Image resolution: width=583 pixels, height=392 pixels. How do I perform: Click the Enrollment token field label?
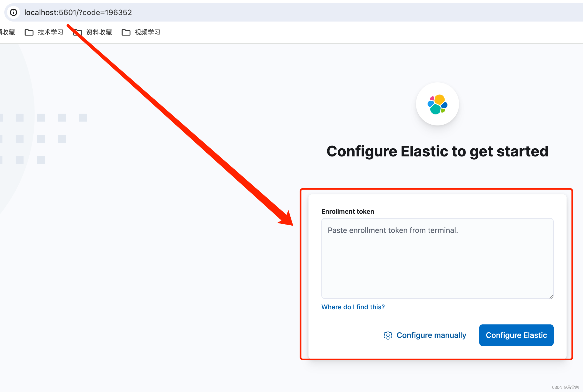[348, 211]
